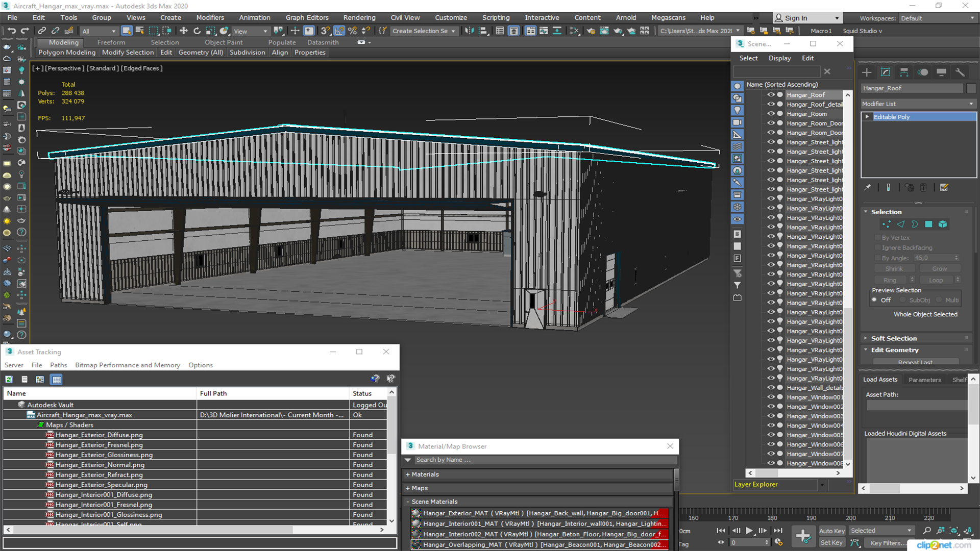Select Polygon sub-object level icon
The image size is (980, 551).
click(928, 224)
